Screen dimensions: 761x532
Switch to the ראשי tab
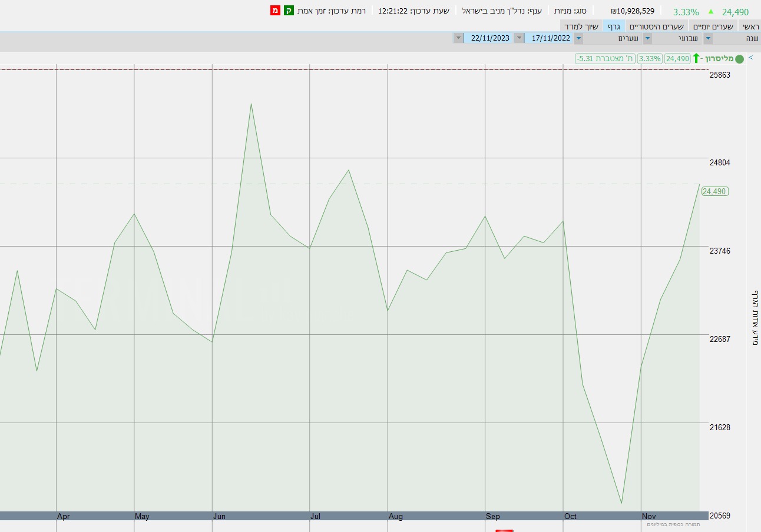click(x=750, y=26)
